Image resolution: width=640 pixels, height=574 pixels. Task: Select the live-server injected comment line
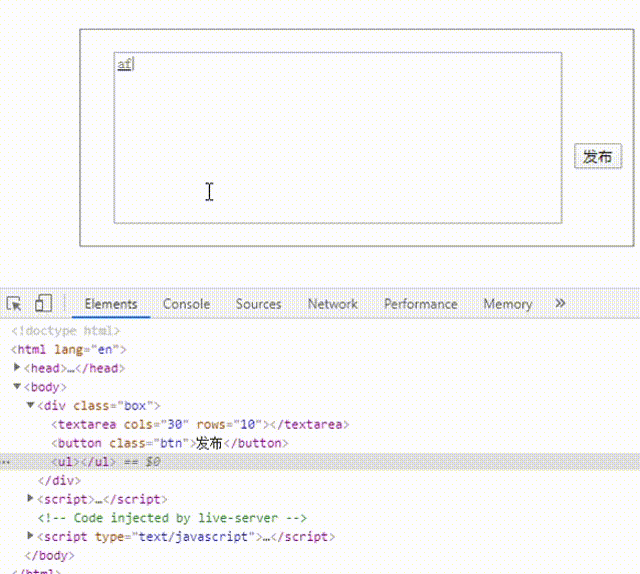[172, 518]
